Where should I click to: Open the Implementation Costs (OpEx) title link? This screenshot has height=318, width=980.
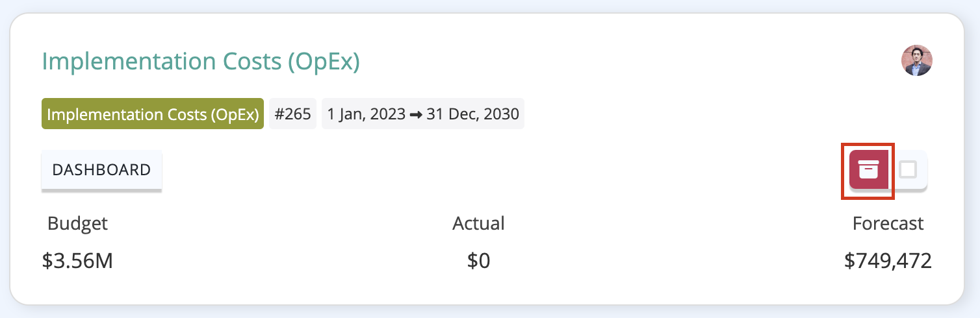pos(201,62)
